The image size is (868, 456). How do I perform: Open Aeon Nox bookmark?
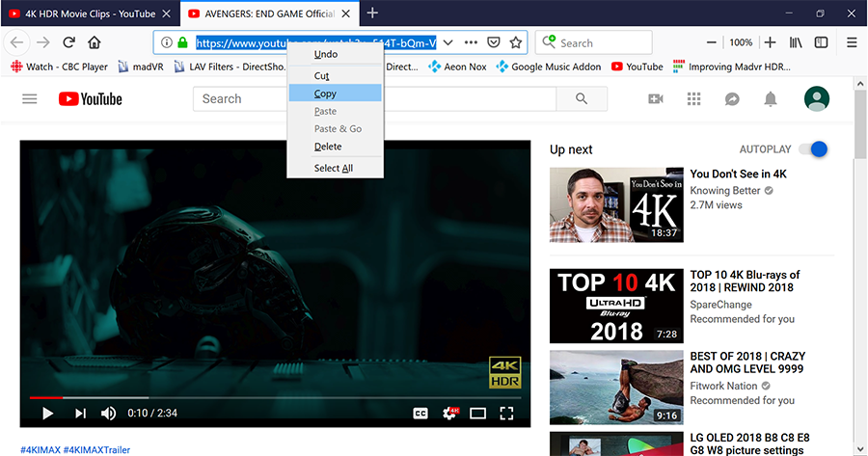tap(457, 67)
